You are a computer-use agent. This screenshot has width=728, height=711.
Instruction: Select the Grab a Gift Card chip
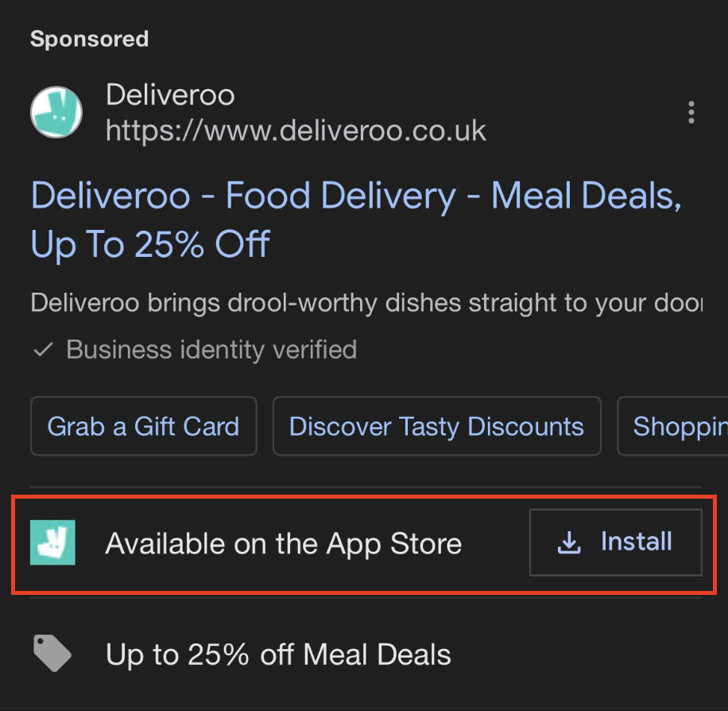(x=144, y=426)
